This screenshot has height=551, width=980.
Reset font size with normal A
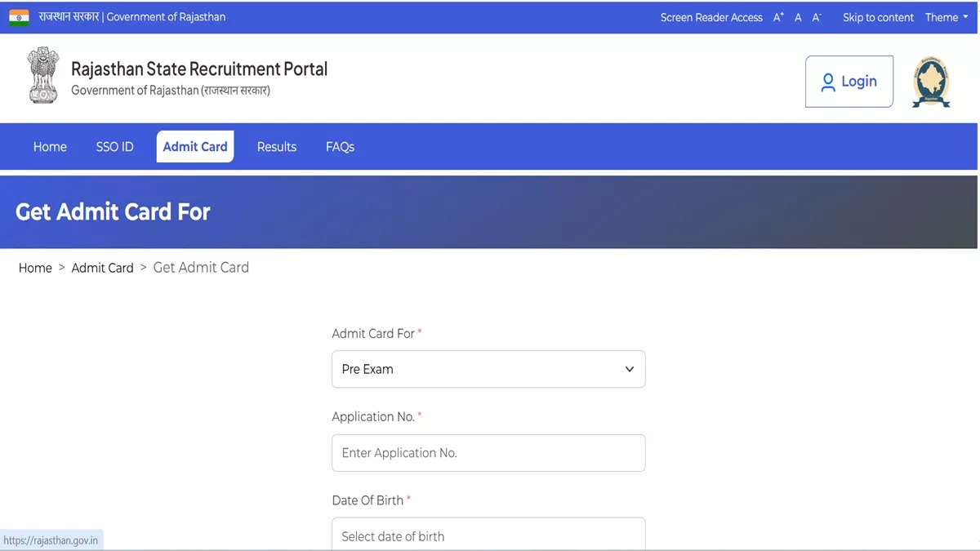(798, 17)
